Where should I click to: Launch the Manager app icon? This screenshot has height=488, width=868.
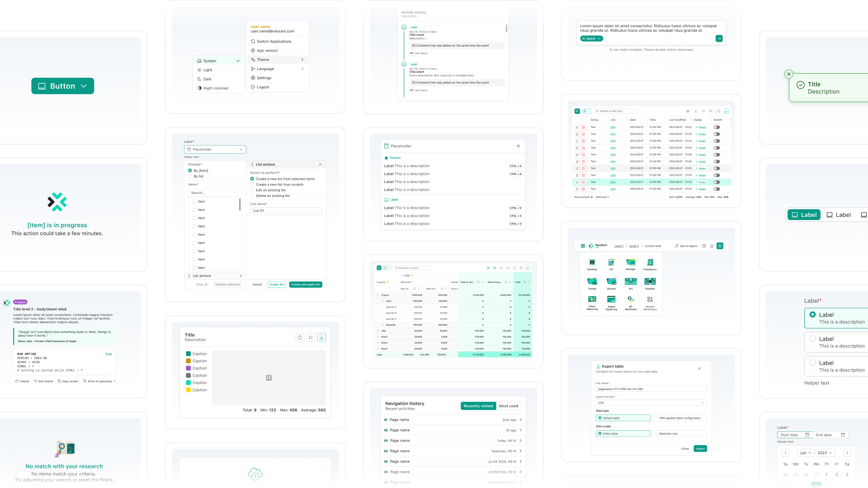[x=631, y=263]
